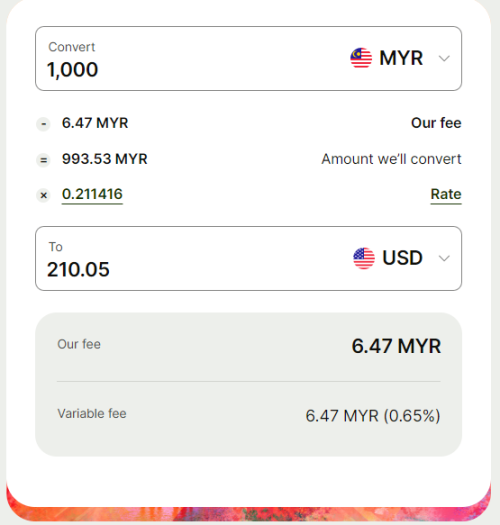Click the Malaysian flag icon
The image size is (500, 525).
[361, 58]
